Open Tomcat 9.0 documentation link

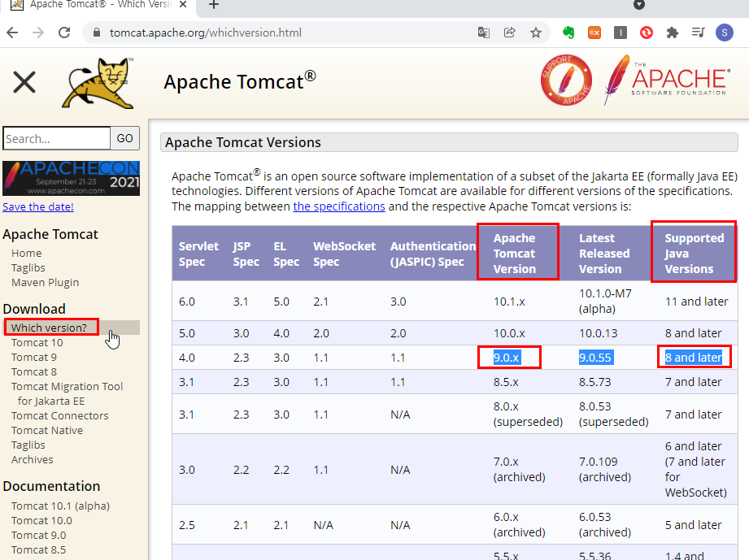[x=39, y=536]
